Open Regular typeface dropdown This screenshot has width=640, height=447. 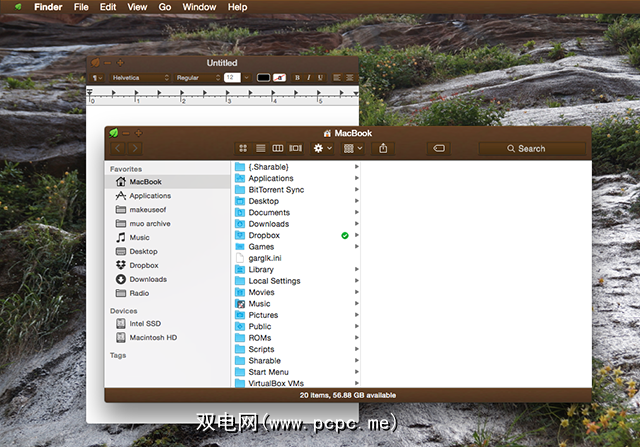pyautogui.click(x=198, y=78)
